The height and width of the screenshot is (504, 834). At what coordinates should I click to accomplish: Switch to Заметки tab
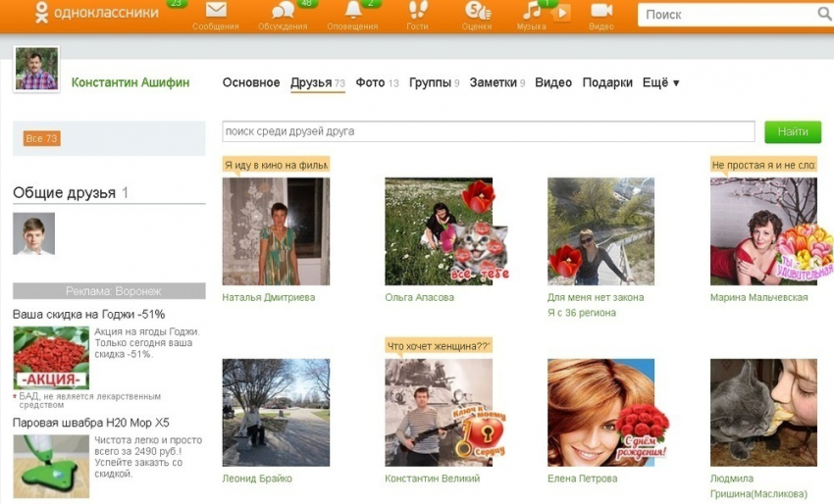pos(497,82)
